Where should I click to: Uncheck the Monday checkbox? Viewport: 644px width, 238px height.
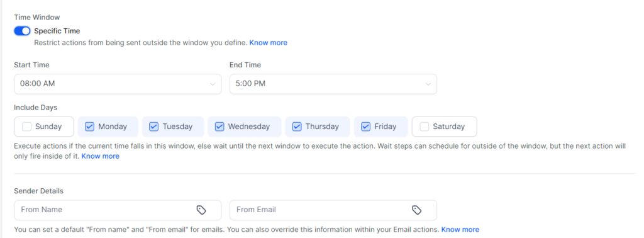(x=89, y=127)
